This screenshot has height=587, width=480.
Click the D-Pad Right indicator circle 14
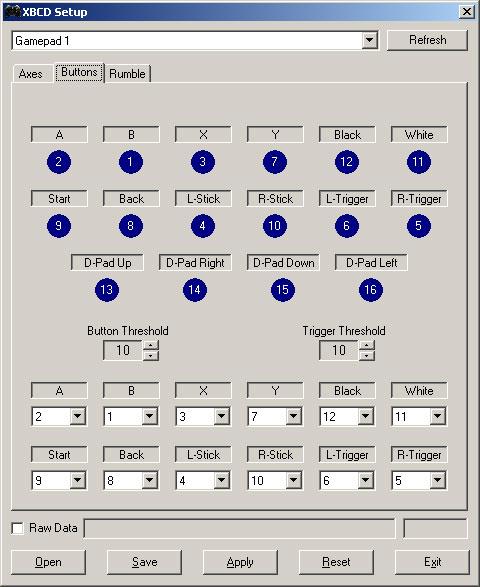pyautogui.click(x=195, y=290)
